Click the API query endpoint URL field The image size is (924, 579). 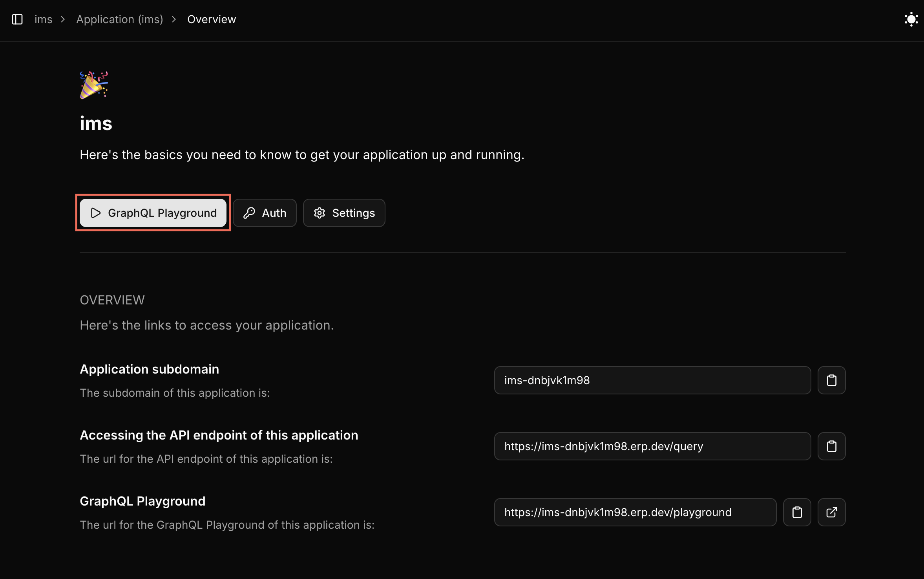tap(652, 446)
